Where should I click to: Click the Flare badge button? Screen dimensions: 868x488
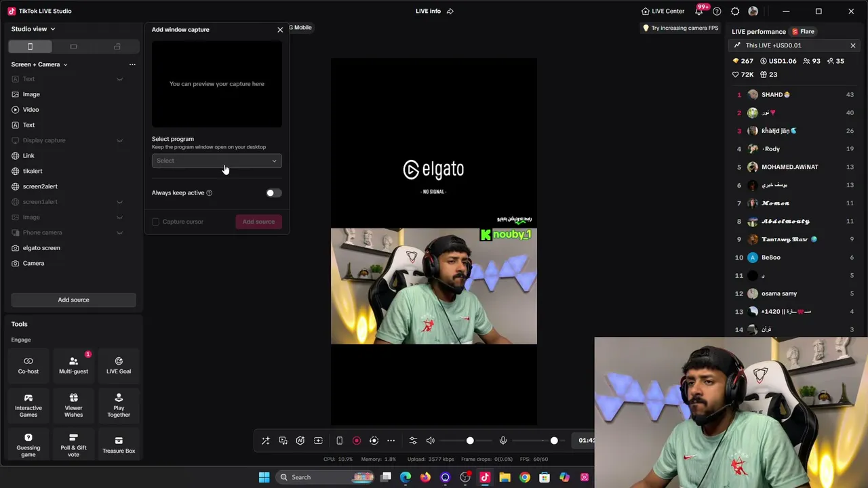(x=804, y=31)
